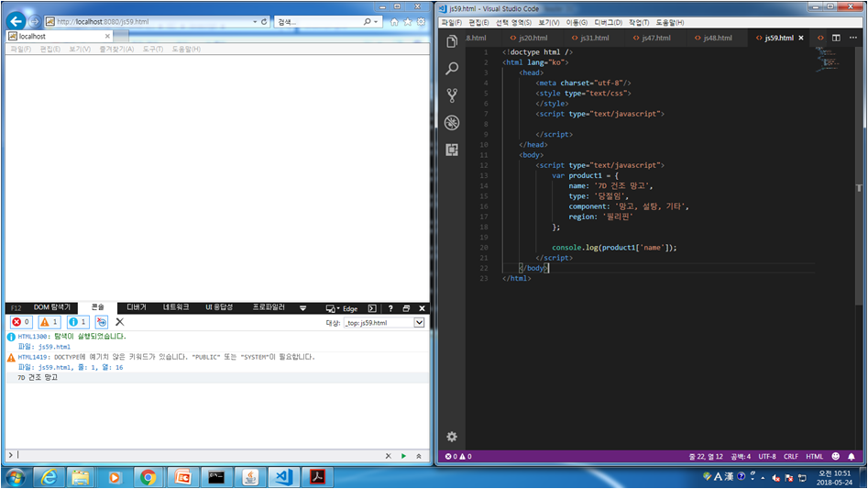This screenshot has width=868, height=489.
Task: Close the localhost browser tab
Action: coord(107,36)
